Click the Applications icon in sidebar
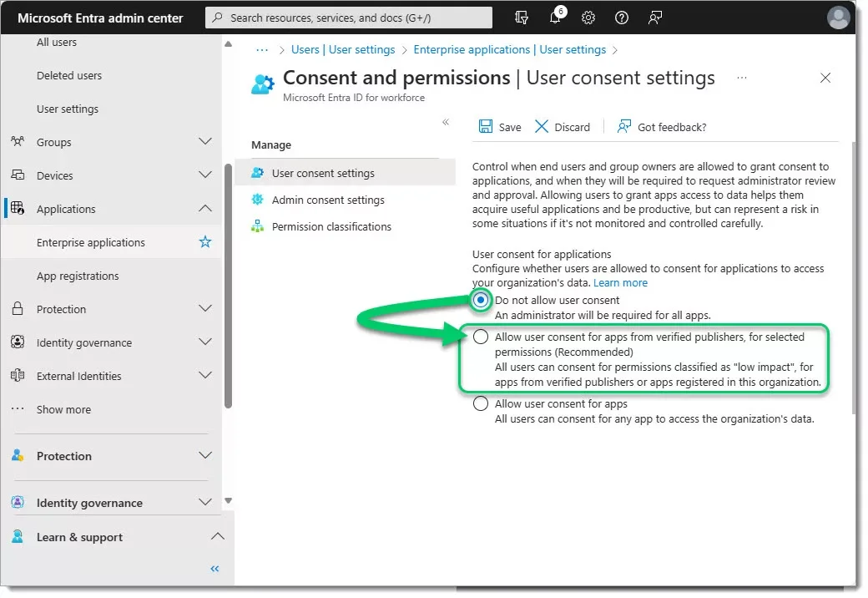Viewport: 868px width, 598px height. 18,208
